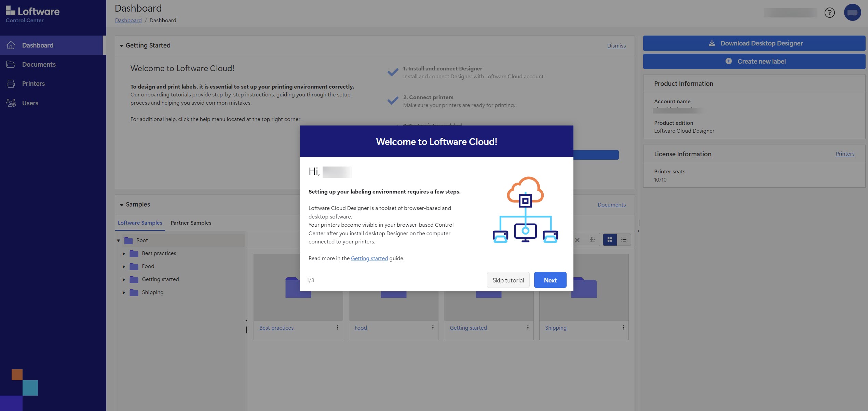
Task: Expand the Getting started tree node
Action: 124,280
